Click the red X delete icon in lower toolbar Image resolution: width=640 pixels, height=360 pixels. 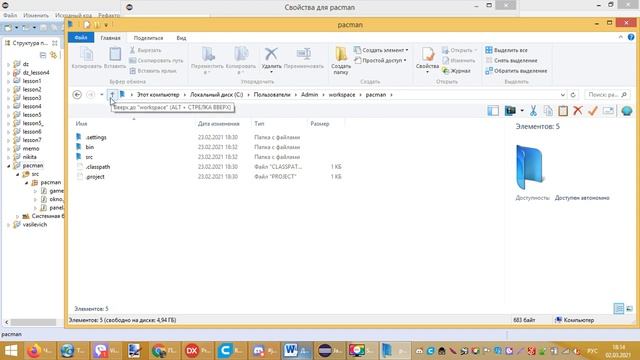pyautogui.click(x=578, y=111)
